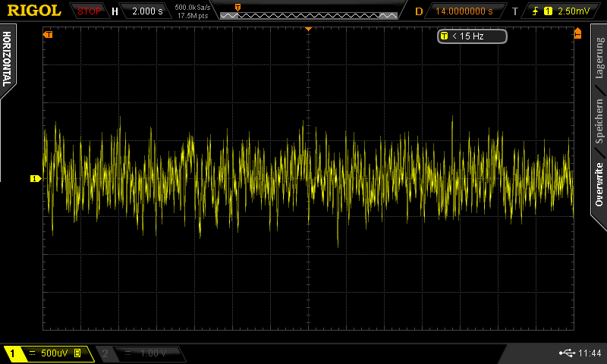Click the 14.0000000 s delay value

pyautogui.click(x=464, y=11)
